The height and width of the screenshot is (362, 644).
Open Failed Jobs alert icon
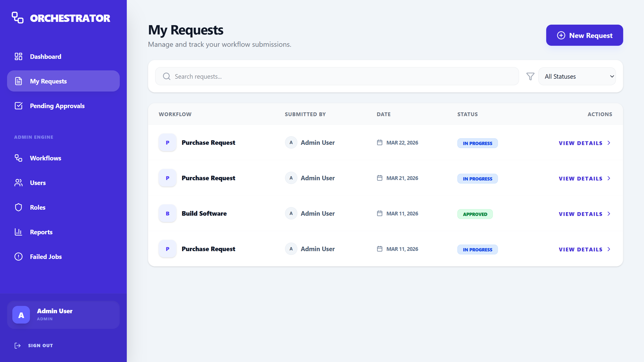coord(18,257)
